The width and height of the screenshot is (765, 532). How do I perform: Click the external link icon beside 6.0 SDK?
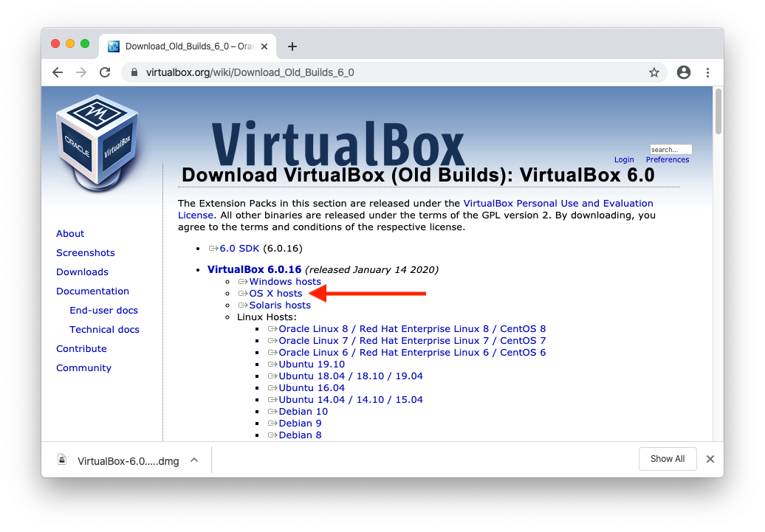click(x=213, y=249)
